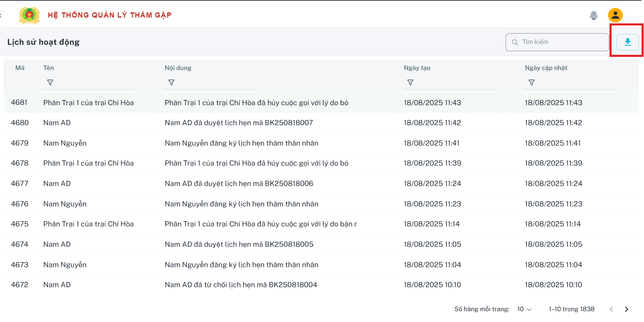Click creation date 18/08/2025 11:41
This screenshot has height=322, width=644.
[x=431, y=143]
